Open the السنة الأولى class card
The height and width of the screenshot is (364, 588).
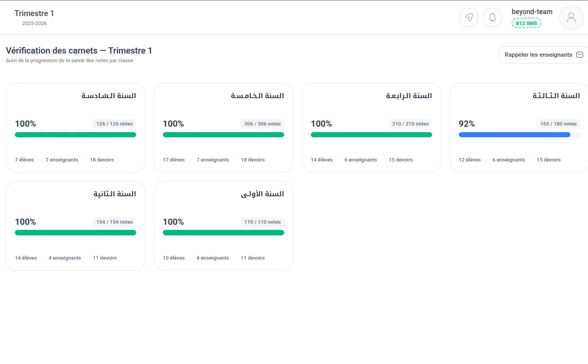[x=224, y=226]
